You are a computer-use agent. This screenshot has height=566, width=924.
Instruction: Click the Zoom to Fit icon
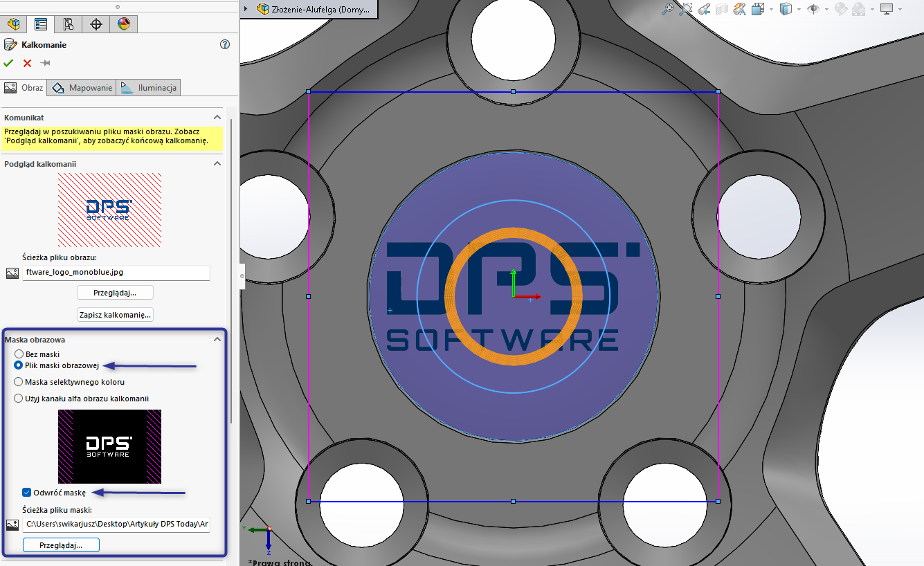(x=667, y=9)
